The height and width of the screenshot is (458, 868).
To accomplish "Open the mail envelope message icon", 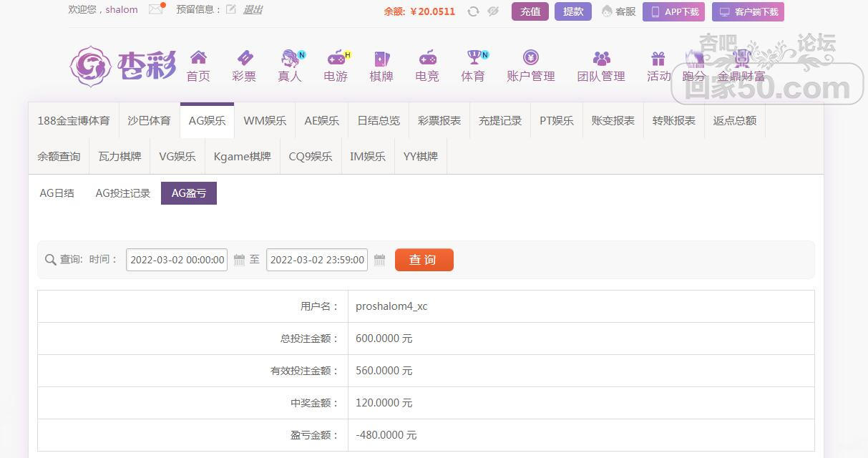I will click(155, 10).
